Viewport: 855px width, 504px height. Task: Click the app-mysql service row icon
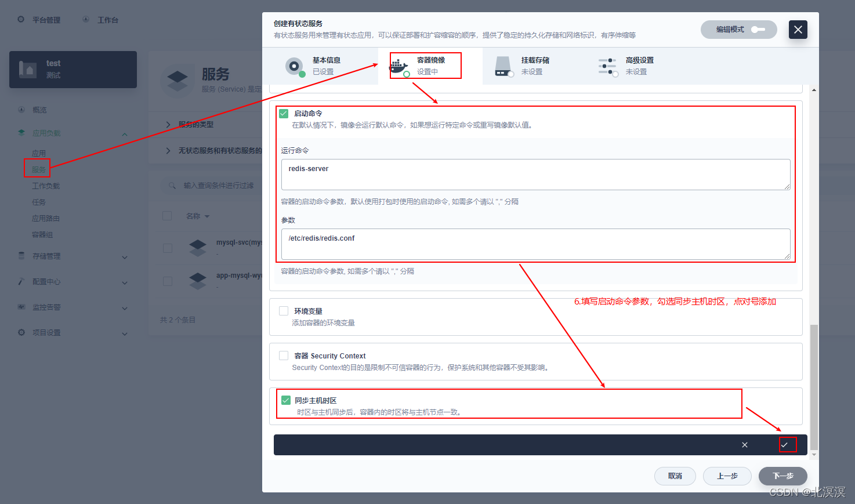pos(198,281)
